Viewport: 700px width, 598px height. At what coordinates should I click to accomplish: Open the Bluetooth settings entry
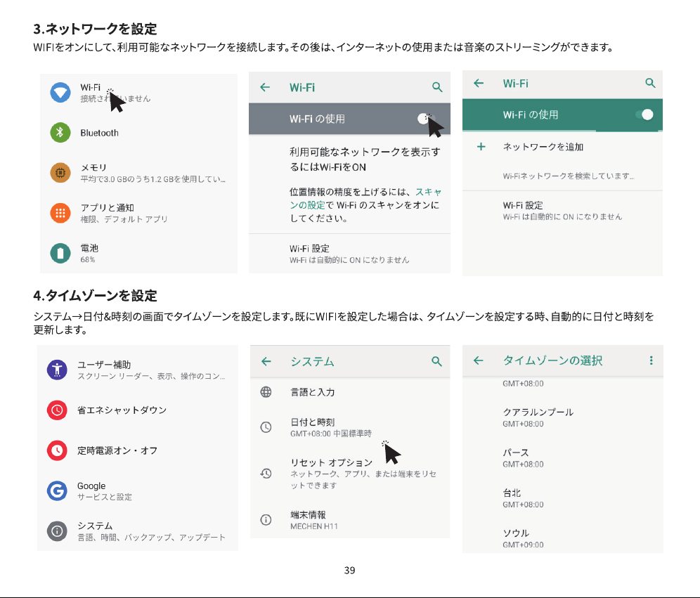[x=138, y=133]
